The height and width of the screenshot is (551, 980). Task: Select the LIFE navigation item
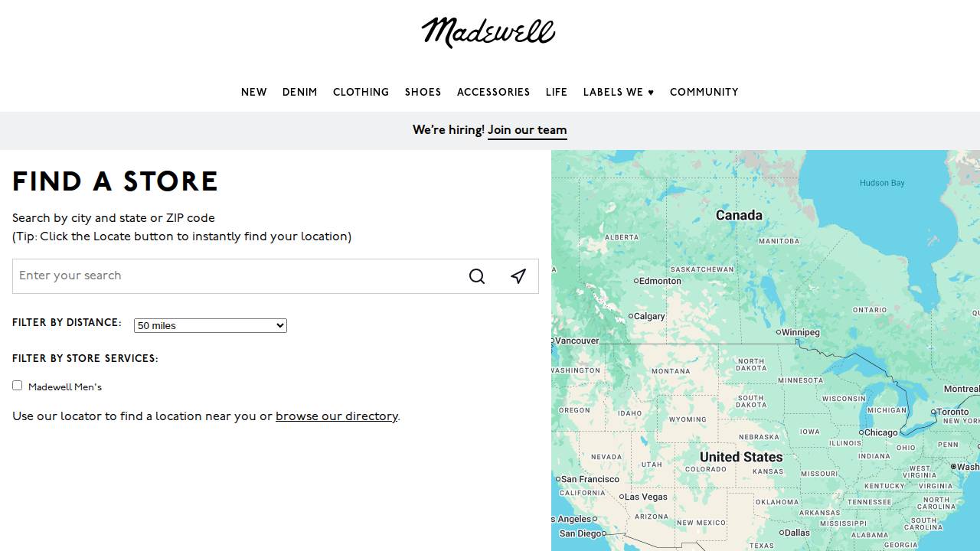[557, 92]
